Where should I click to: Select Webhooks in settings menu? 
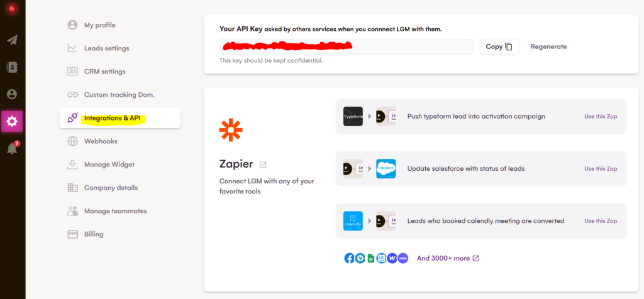tap(101, 141)
